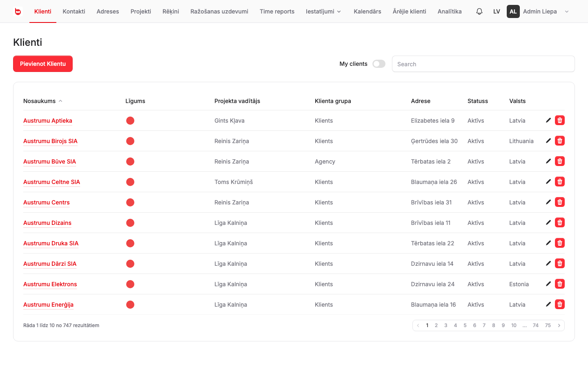
Task: Click the Projekta vadītājs column header
Action: [x=237, y=101]
